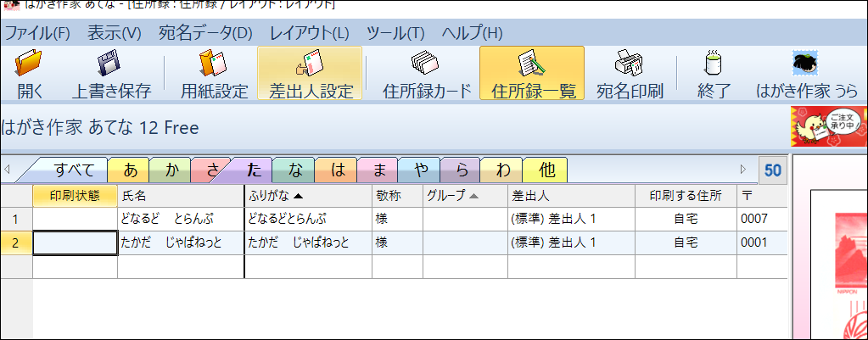868x340 pixels.
Task: Click the 差出人 column header
Action: click(571, 196)
